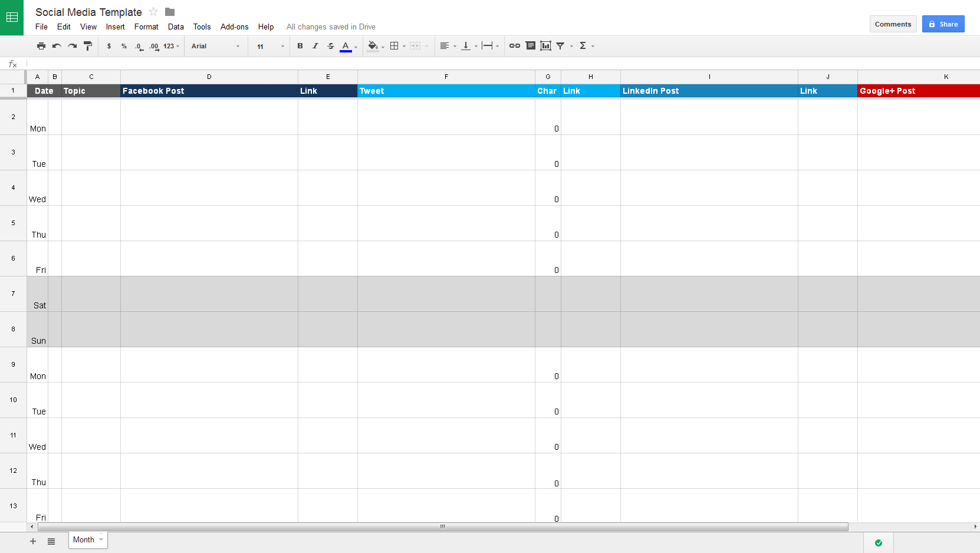Open the Insert menu

(x=116, y=27)
